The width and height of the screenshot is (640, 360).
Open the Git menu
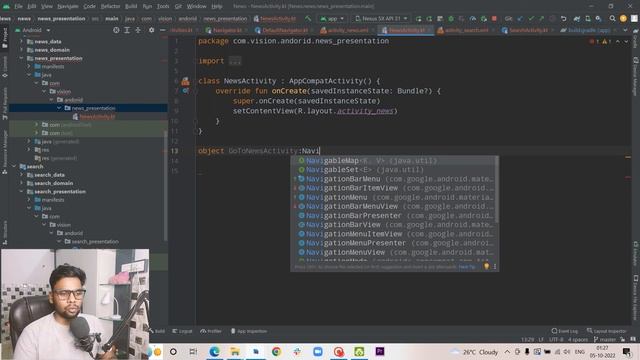[x=178, y=7]
